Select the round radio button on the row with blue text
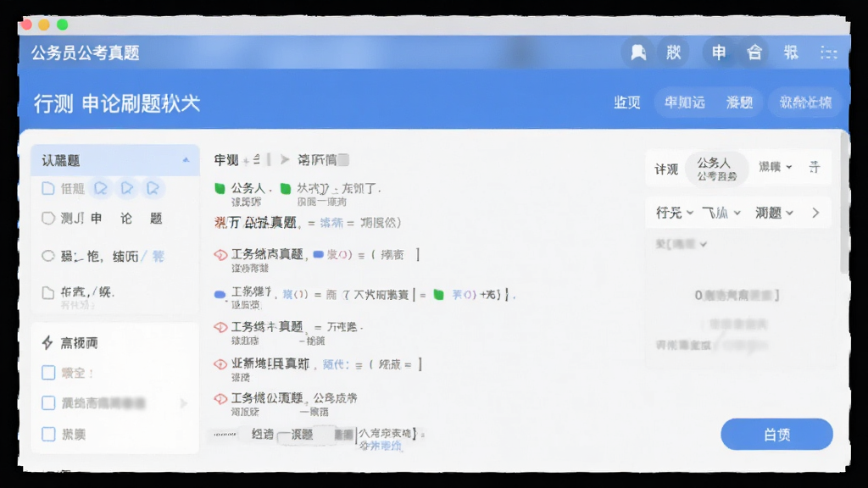The image size is (868, 488). point(48,256)
